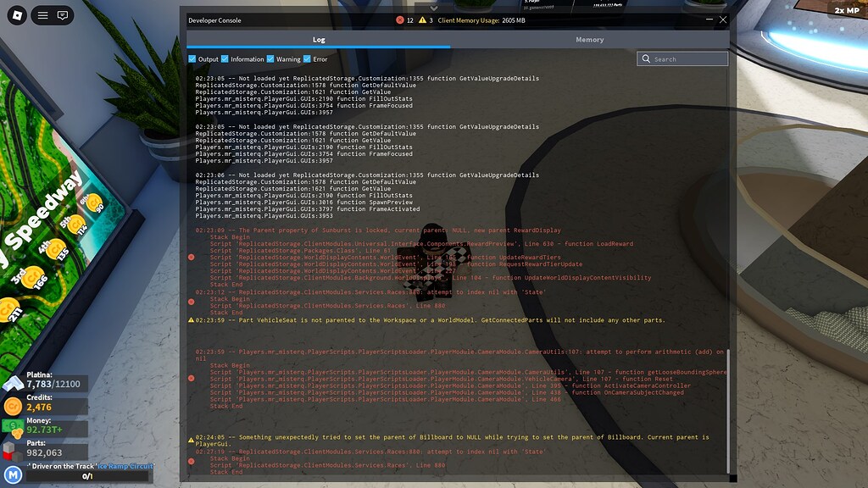This screenshot has width=868, height=488.
Task: Click the Developer Console title text
Action: pyautogui.click(x=214, y=20)
